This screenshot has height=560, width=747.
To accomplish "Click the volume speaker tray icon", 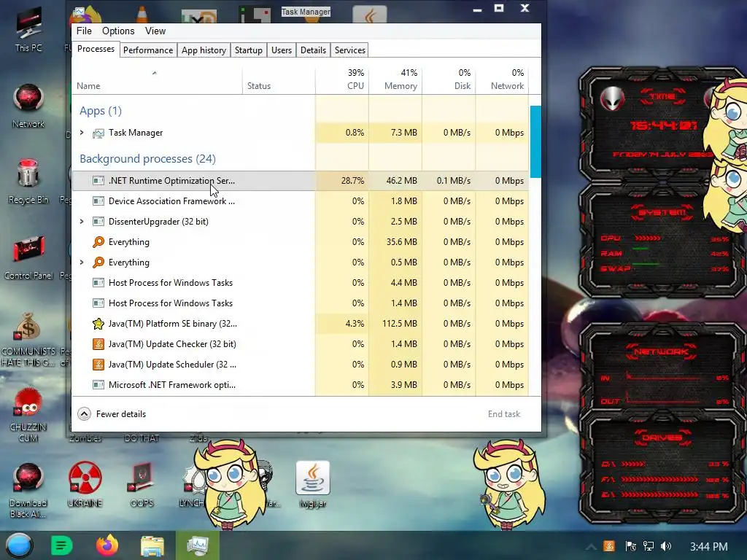I will 665,546.
